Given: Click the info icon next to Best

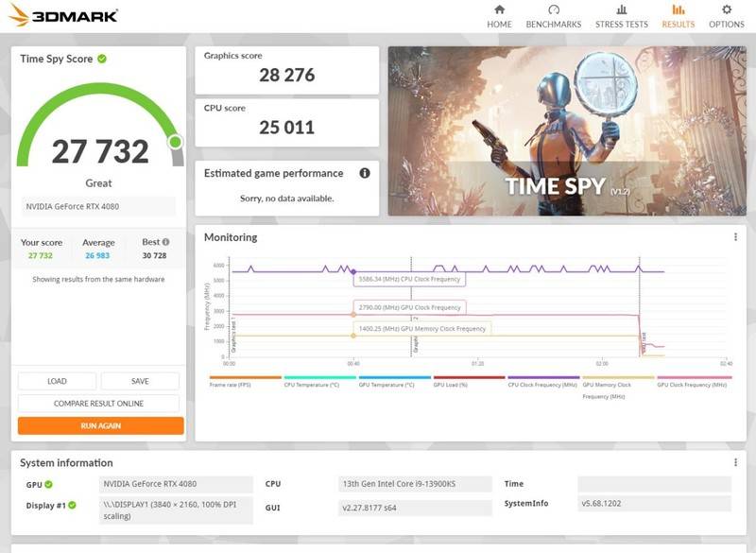Looking at the screenshot, I should click(x=166, y=242).
